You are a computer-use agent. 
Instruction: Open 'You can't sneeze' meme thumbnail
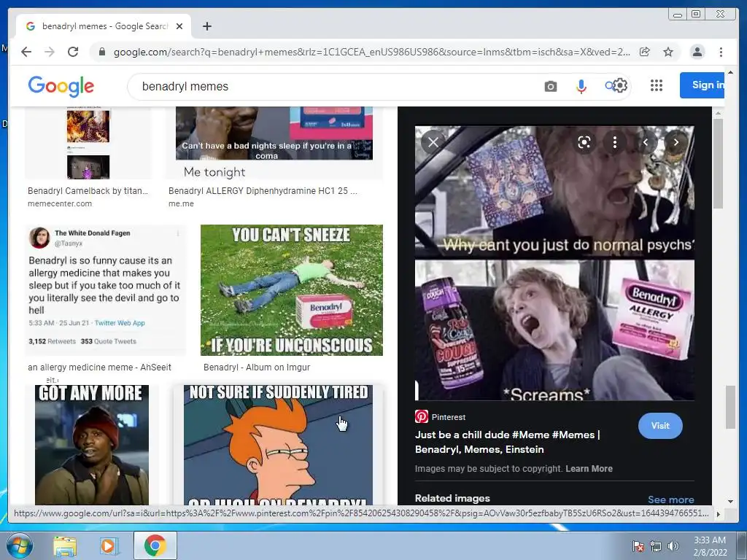pyautogui.click(x=292, y=290)
